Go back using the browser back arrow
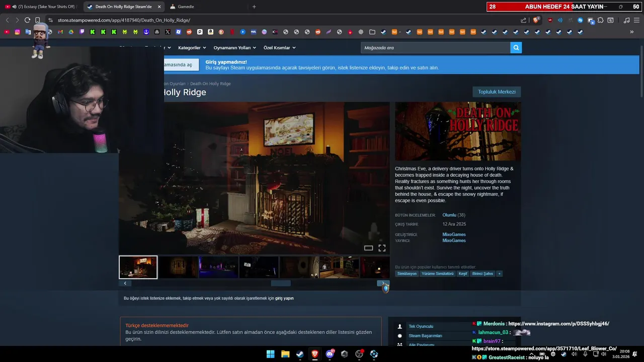 click(x=7, y=20)
